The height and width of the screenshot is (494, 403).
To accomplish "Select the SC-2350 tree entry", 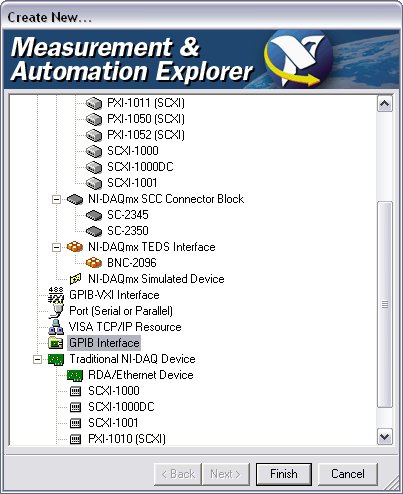I will click(x=128, y=231).
